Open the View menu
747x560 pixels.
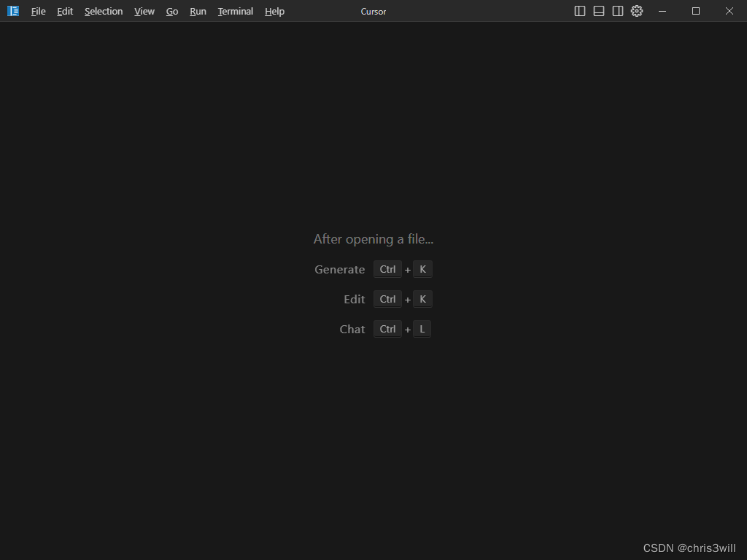tap(144, 11)
